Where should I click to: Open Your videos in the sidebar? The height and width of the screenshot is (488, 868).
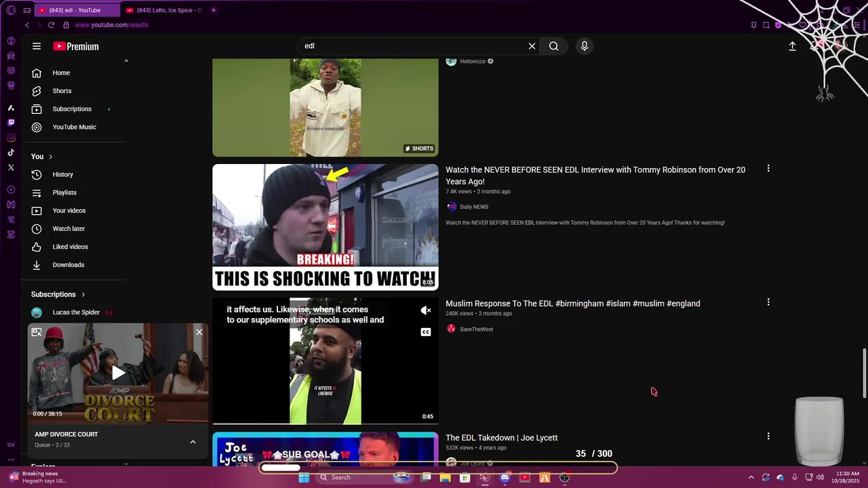tap(75, 211)
